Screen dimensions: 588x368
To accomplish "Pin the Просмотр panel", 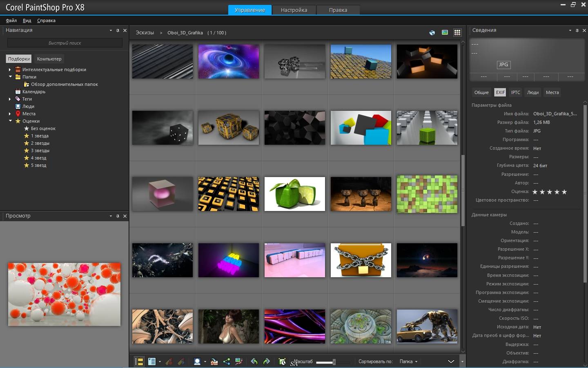I will coord(118,216).
